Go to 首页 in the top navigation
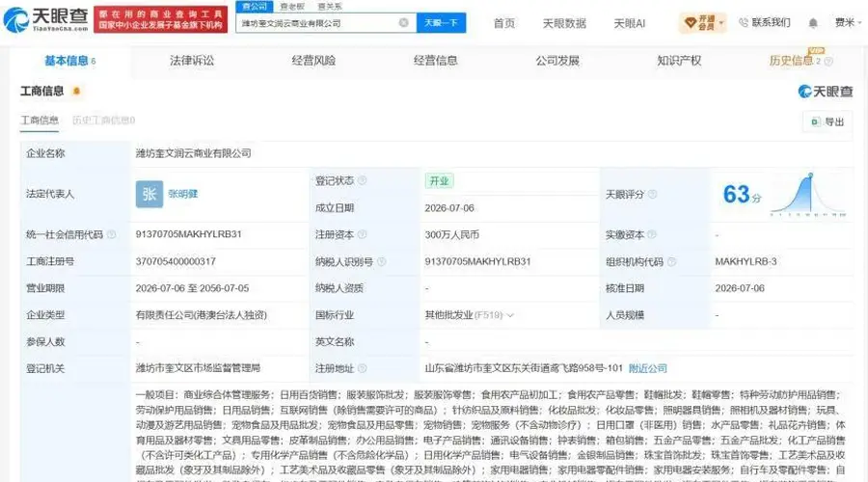This screenshot has width=868, height=482. point(503,23)
